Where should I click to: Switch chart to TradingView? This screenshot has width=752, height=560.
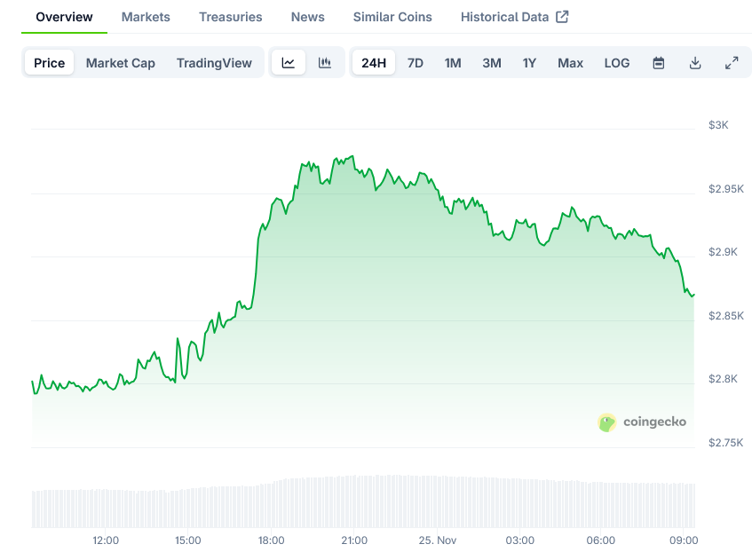coord(214,63)
